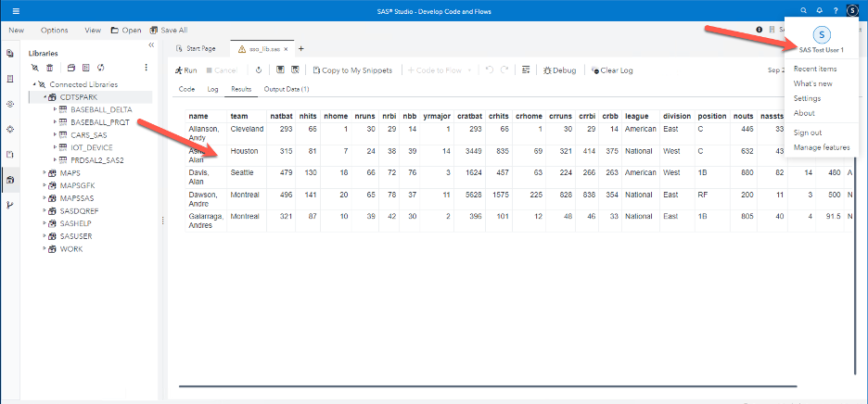Open the notifications bell
868x404 pixels.
[x=817, y=10]
